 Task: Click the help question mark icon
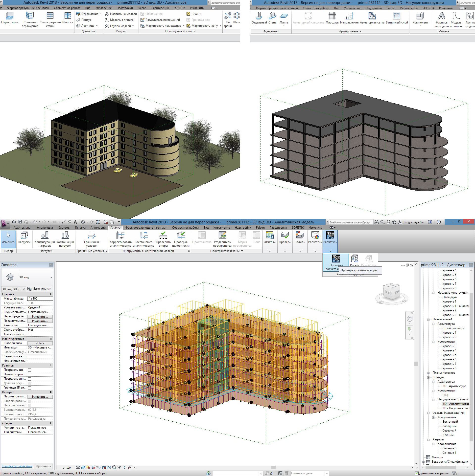439,222
